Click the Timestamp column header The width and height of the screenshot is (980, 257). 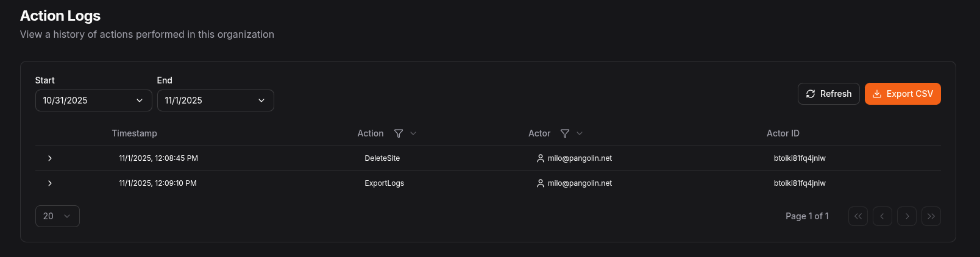pyautogui.click(x=134, y=133)
